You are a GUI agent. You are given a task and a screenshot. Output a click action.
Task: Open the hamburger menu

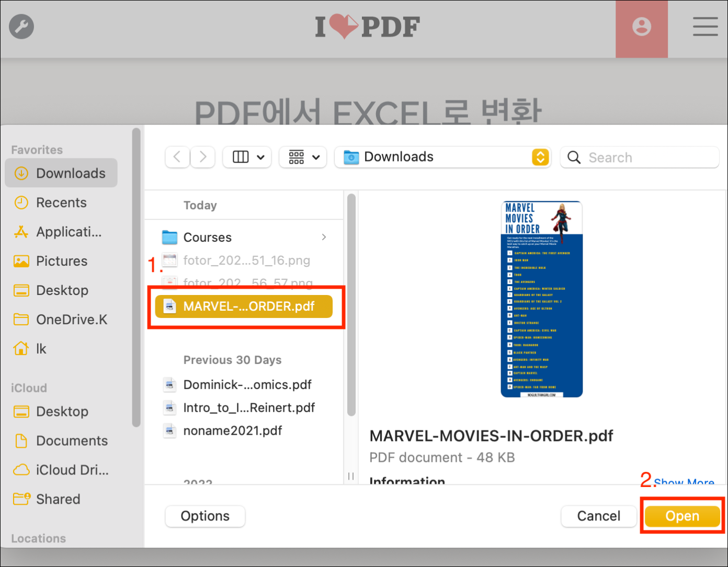pyautogui.click(x=705, y=27)
